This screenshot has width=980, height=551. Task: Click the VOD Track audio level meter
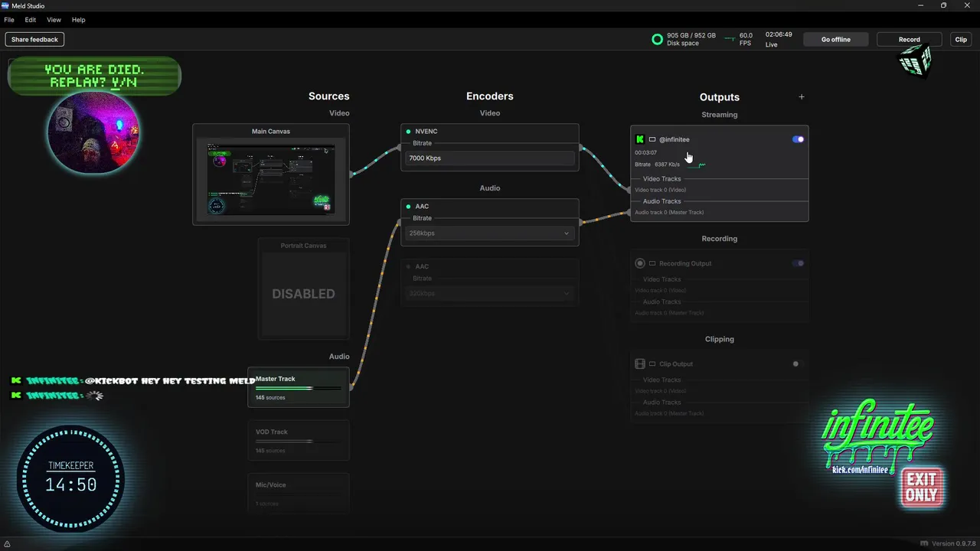coord(299,442)
